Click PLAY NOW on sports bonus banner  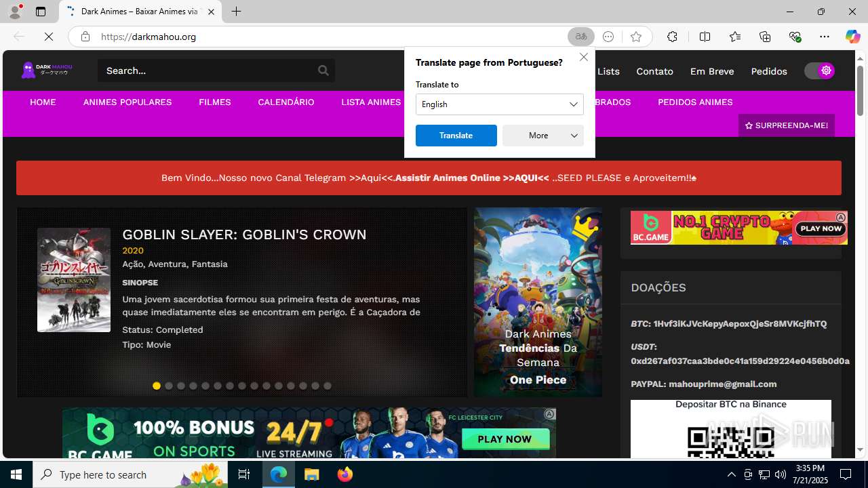point(505,439)
